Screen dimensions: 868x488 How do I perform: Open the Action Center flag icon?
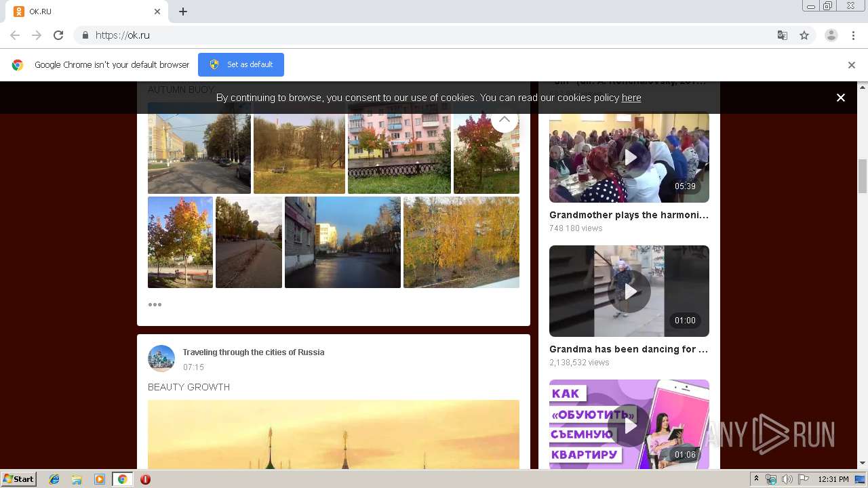click(804, 479)
